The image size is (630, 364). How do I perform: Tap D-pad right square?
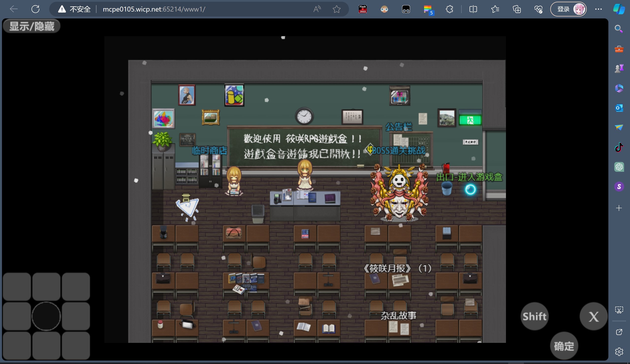76,316
